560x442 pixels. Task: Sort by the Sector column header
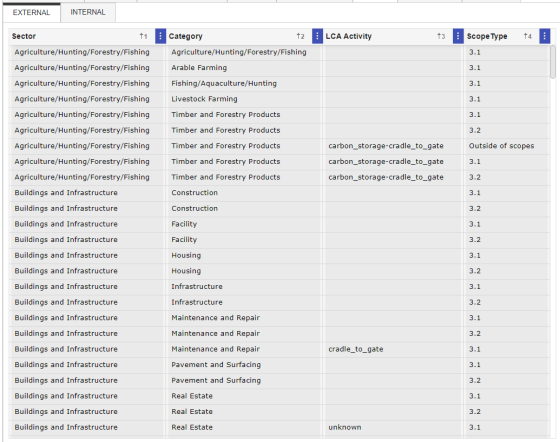point(24,36)
